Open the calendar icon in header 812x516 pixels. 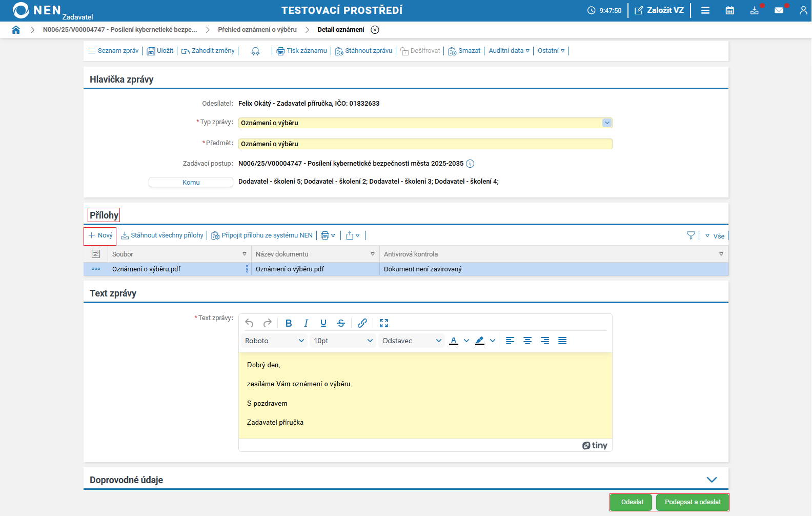(729, 10)
